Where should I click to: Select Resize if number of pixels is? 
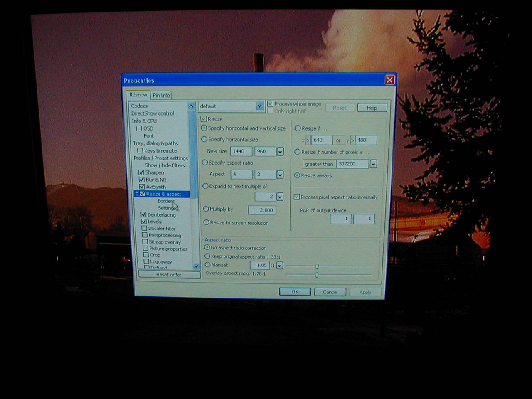298,152
